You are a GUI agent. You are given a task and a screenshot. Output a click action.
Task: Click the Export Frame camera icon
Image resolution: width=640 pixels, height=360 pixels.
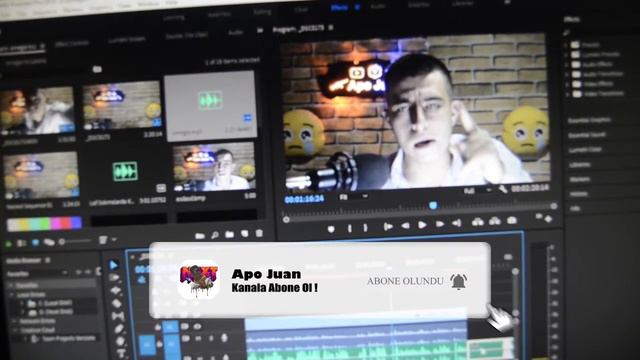pos(512,220)
